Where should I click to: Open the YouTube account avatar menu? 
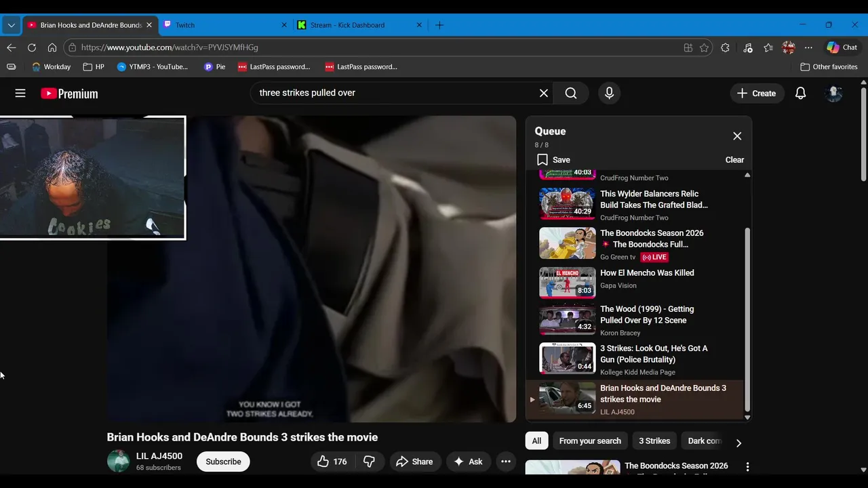pos(833,94)
